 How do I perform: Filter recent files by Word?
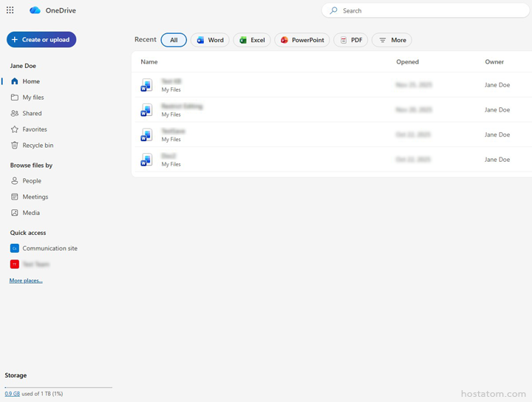(210, 40)
